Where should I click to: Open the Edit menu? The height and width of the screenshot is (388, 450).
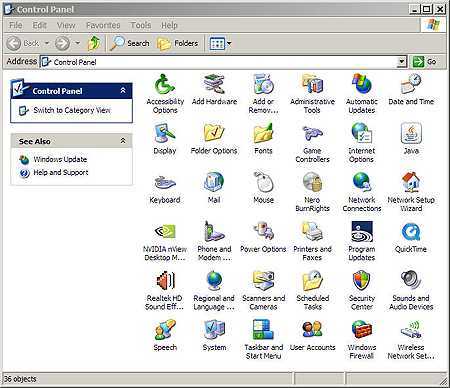pyautogui.click(x=39, y=25)
